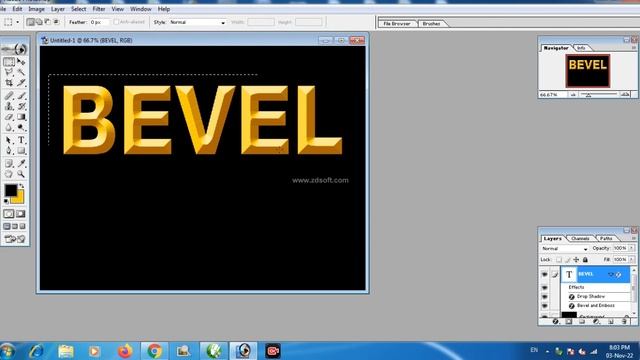The height and width of the screenshot is (360, 640).
Task: Select the Type tool
Action: tap(21, 140)
